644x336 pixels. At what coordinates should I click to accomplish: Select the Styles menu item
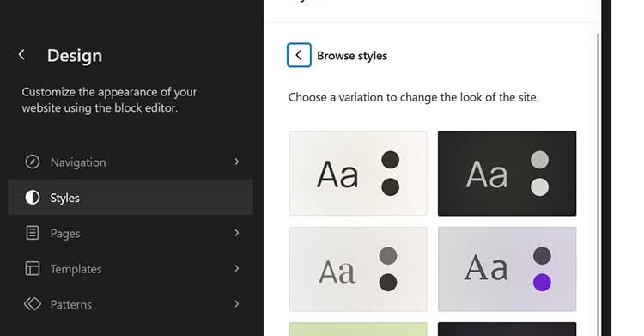coord(131,197)
